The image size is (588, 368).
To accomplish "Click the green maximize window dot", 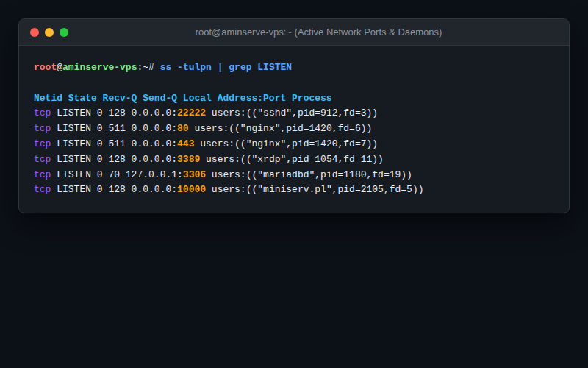I will pyautogui.click(x=64, y=32).
